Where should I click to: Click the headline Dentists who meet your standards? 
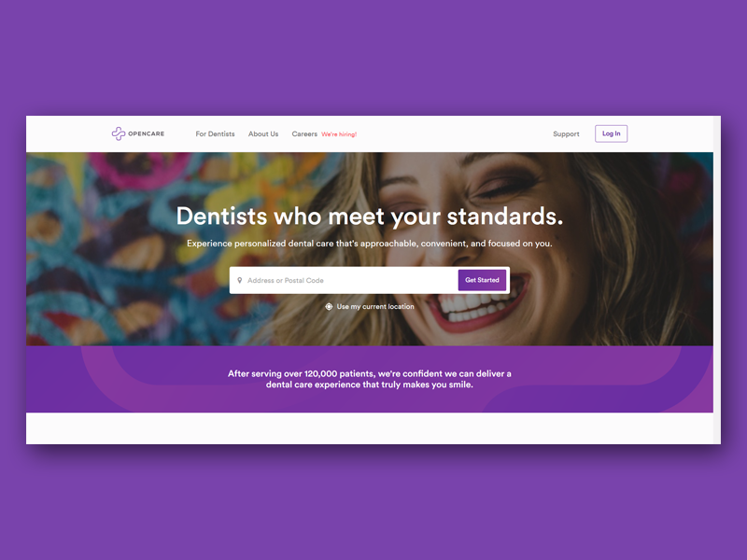370,217
